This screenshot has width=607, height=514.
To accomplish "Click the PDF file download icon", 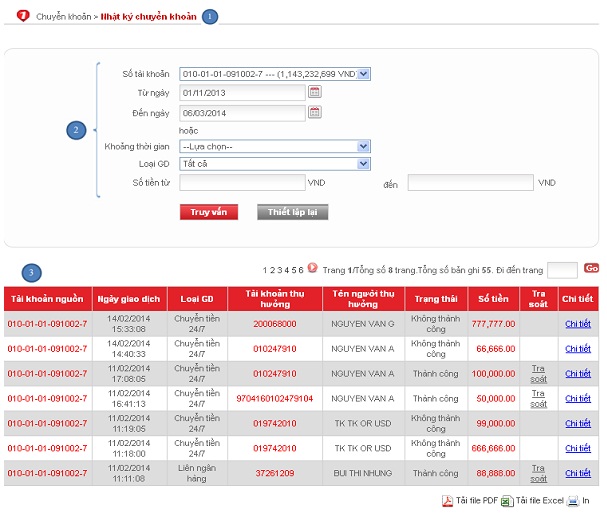I will click(x=448, y=501).
